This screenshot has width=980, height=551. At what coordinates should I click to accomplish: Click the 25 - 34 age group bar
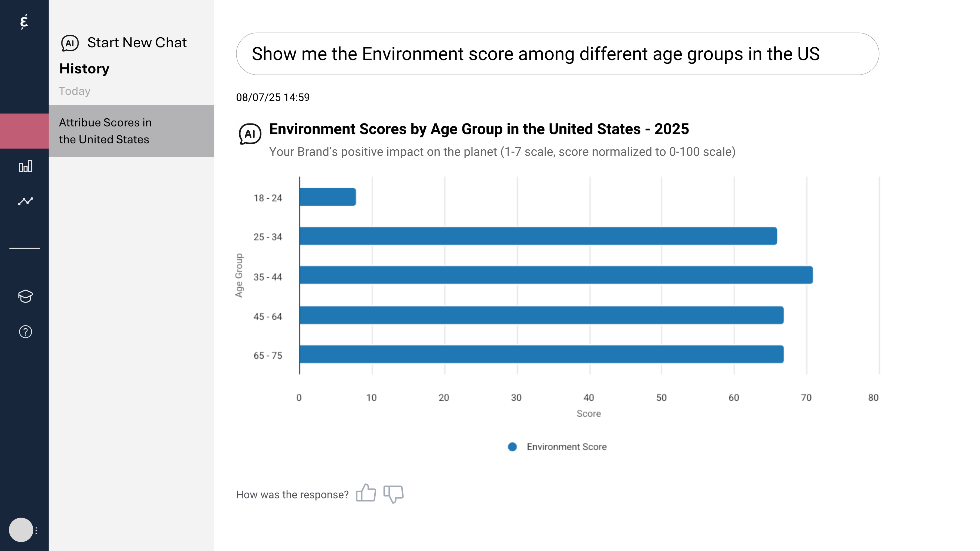[x=538, y=236]
